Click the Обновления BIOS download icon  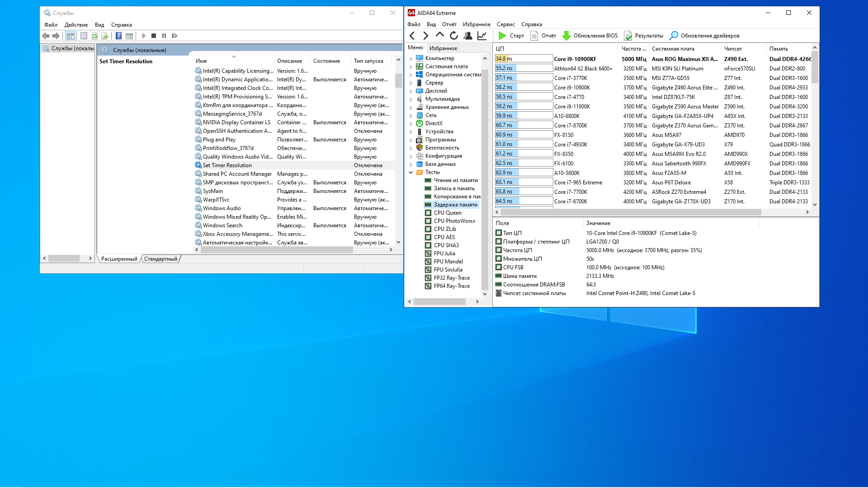[x=566, y=36]
